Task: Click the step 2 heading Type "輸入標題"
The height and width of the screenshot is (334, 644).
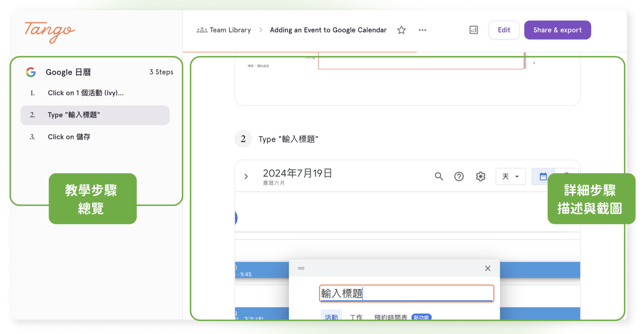Action: [x=288, y=139]
